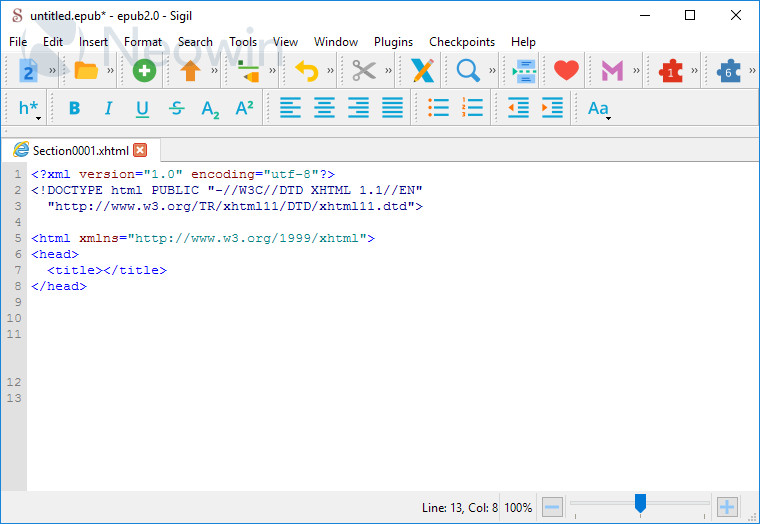The image size is (760, 524).
Task: Click the scissors Cut icon
Action: click(363, 71)
